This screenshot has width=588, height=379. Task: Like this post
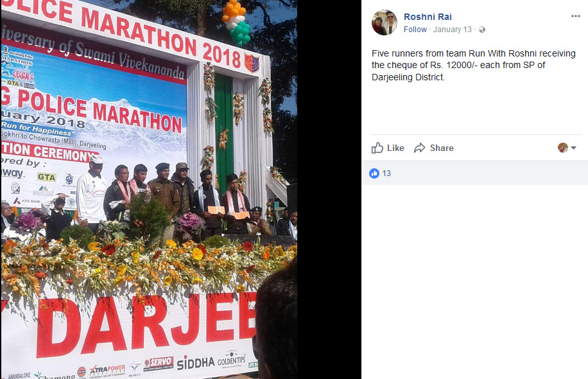click(x=388, y=148)
